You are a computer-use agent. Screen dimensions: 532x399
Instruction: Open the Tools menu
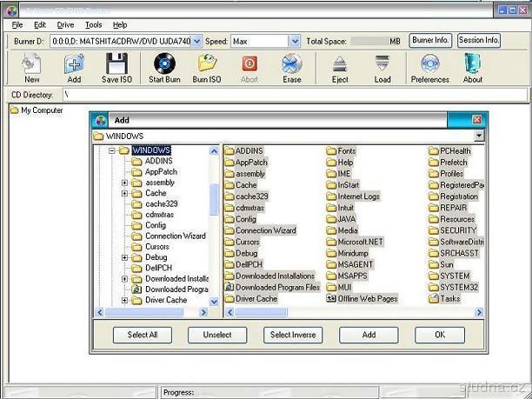(x=94, y=25)
